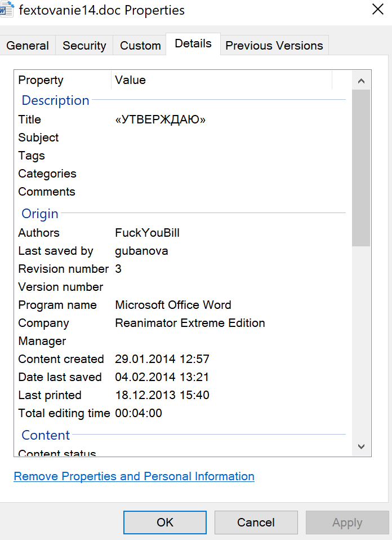Click the scroll down arrow in property list
The width and height of the screenshot is (392, 540).
pyautogui.click(x=361, y=446)
